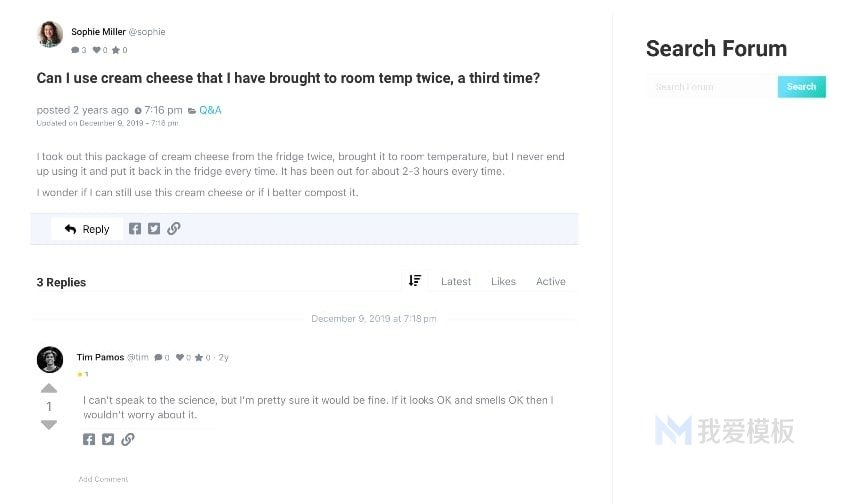This screenshot has height=504, width=849.
Task: Sort replies by Likes
Action: click(503, 281)
